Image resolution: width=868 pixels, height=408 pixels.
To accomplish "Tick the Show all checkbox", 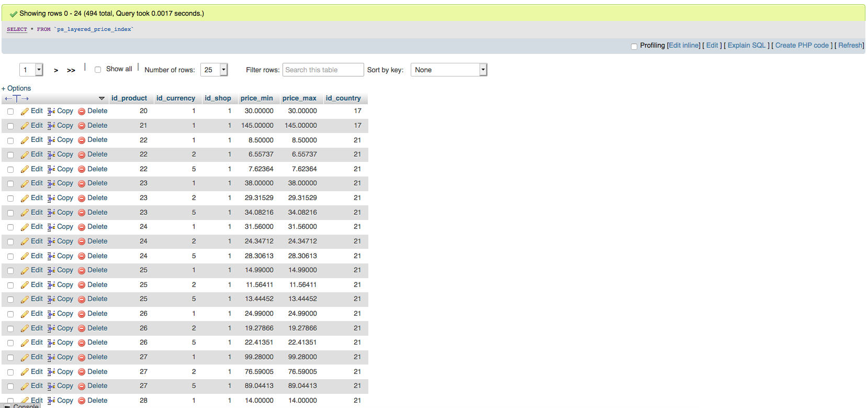I will [x=98, y=70].
